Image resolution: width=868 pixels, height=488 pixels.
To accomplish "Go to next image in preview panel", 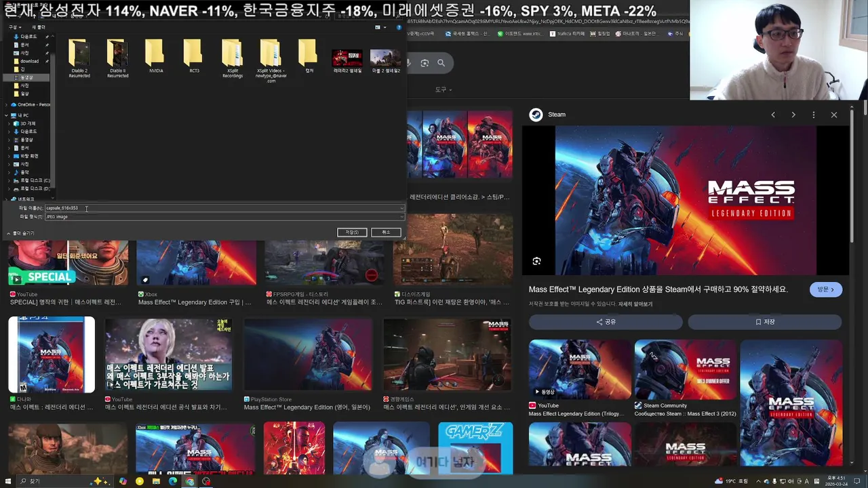I will point(793,115).
